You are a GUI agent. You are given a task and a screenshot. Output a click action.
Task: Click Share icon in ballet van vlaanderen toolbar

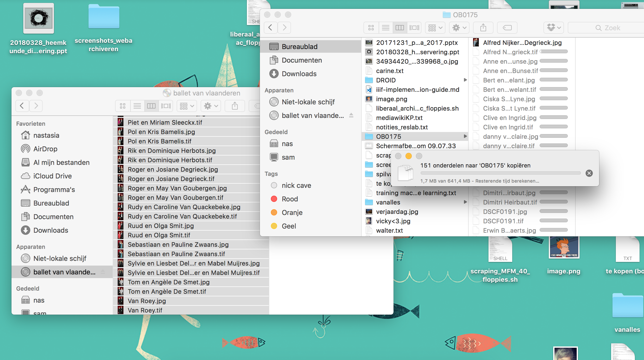tap(235, 106)
